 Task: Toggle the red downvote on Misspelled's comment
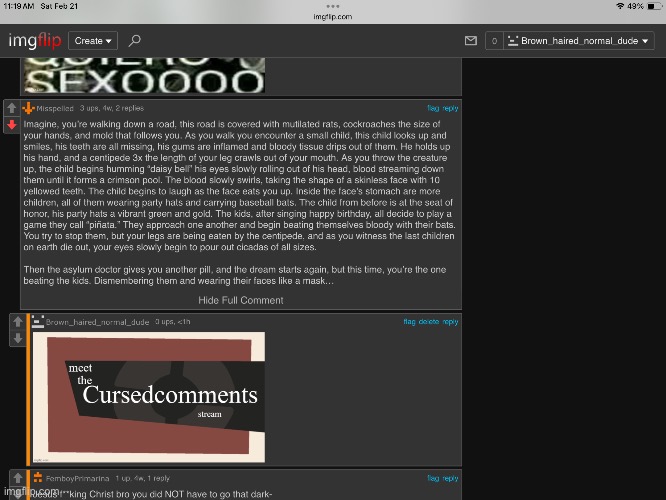click(11, 123)
